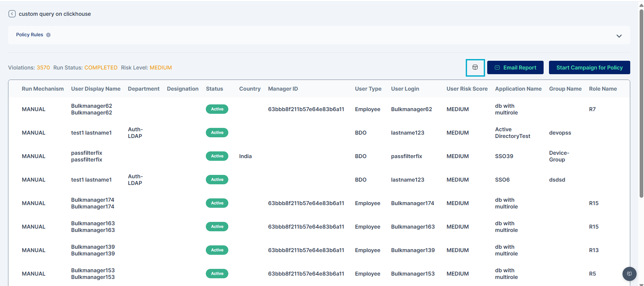Click the User Risk Score column header
Viewport: 644px width, 286px height.
point(467,89)
